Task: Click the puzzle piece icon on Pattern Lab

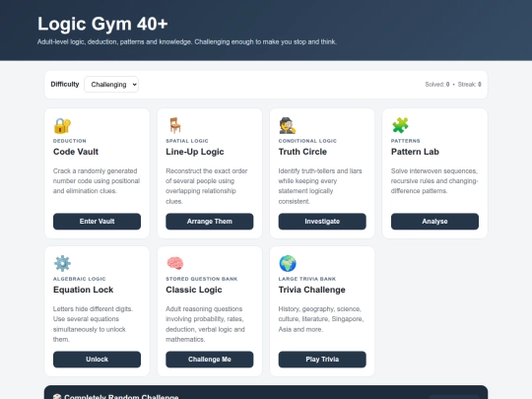Action: pyautogui.click(x=400, y=125)
